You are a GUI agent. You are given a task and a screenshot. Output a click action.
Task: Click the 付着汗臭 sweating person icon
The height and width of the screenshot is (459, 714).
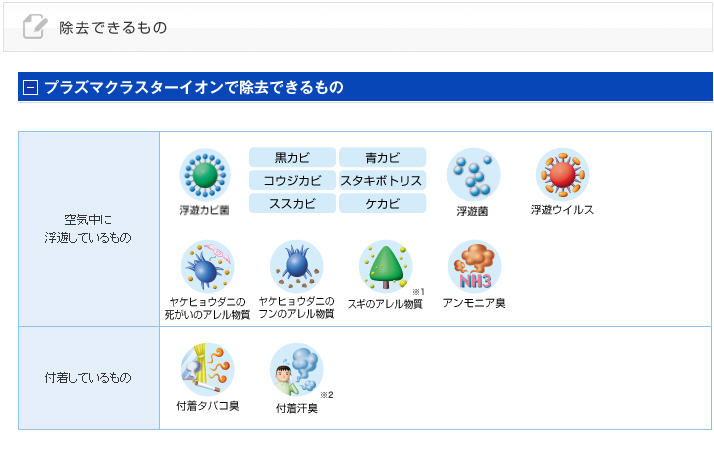click(x=296, y=369)
